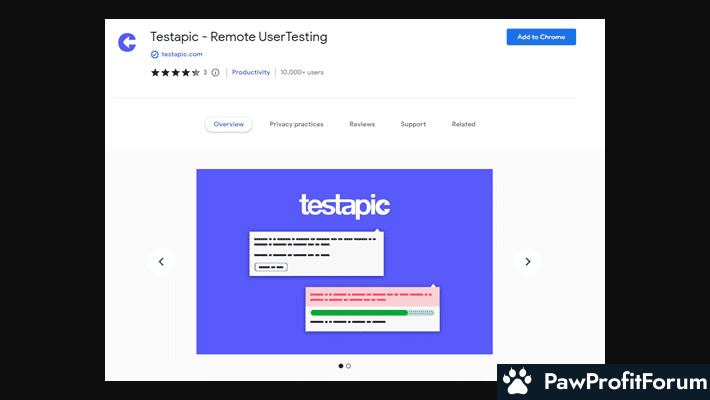Open the testapic.com publisher link

[x=182, y=55]
